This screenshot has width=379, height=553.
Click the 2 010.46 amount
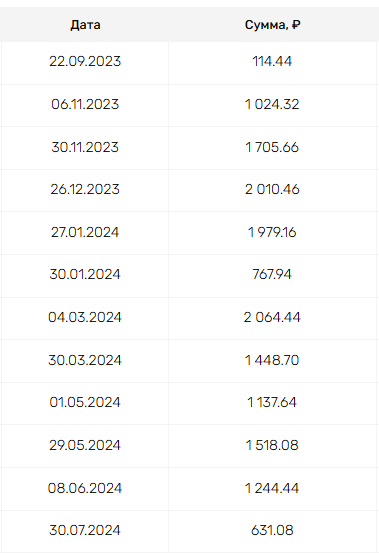(272, 189)
